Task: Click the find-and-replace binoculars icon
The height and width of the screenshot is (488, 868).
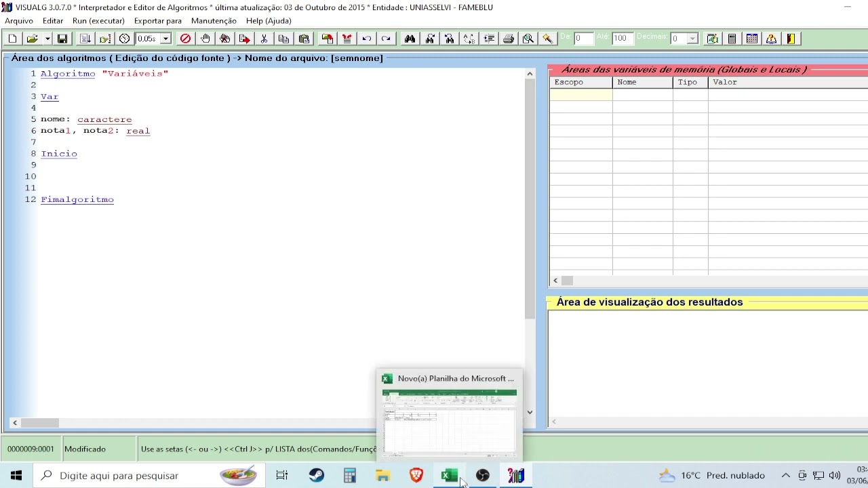Action: [x=449, y=39]
